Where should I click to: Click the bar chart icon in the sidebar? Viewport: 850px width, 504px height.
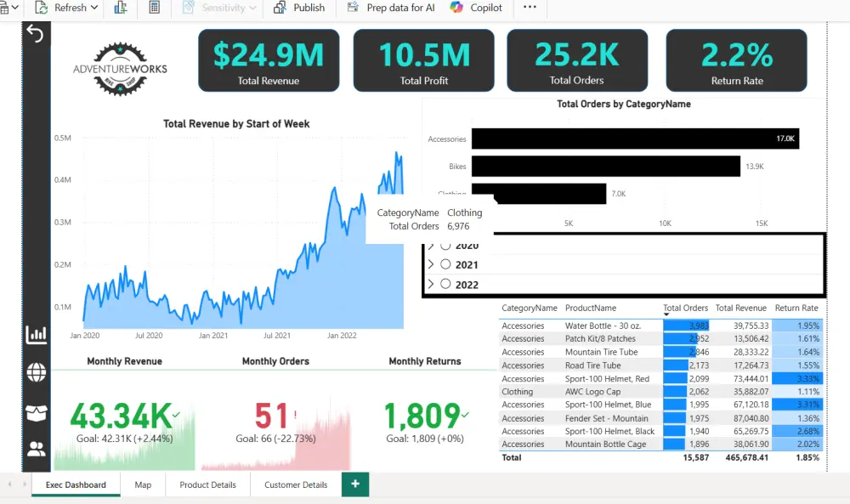pyautogui.click(x=36, y=335)
